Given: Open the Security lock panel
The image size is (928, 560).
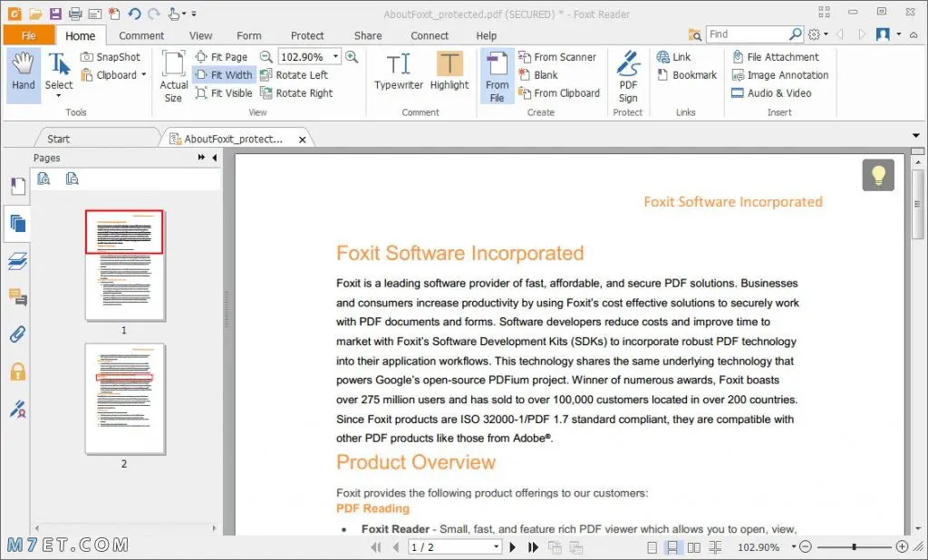Looking at the screenshot, I should click(18, 372).
